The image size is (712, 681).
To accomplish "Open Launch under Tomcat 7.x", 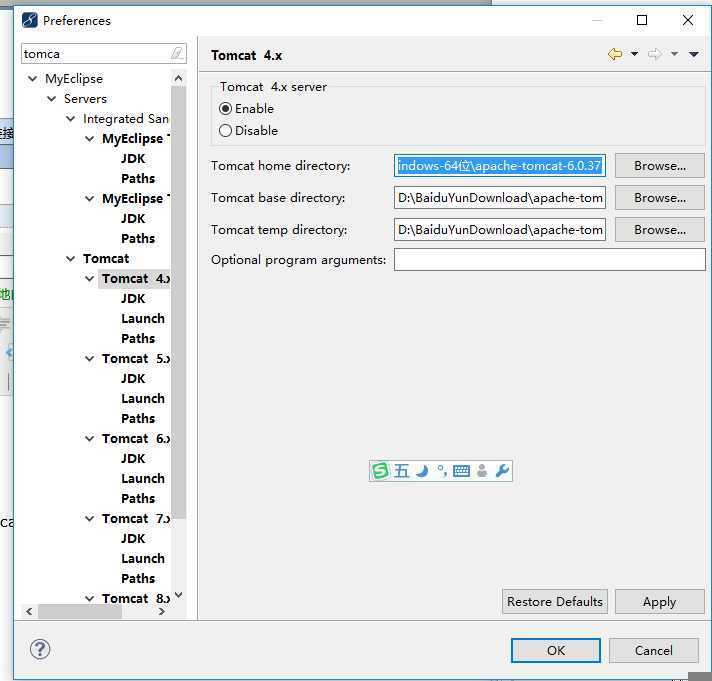I will pos(143,558).
